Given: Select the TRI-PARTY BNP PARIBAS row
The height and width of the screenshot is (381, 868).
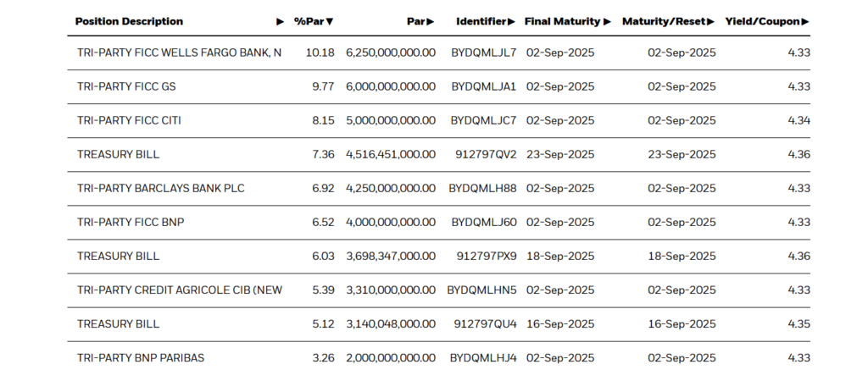Looking at the screenshot, I should point(439,358).
